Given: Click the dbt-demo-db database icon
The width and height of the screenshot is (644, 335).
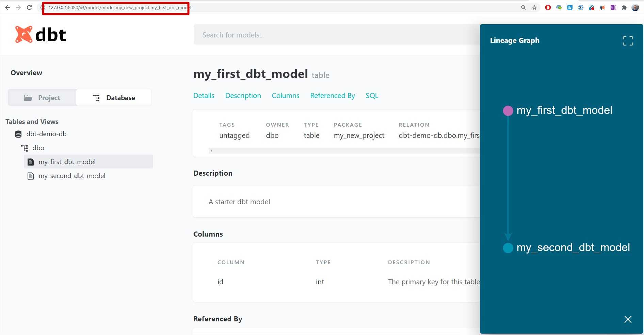Looking at the screenshot, I should tap(18, 134).
